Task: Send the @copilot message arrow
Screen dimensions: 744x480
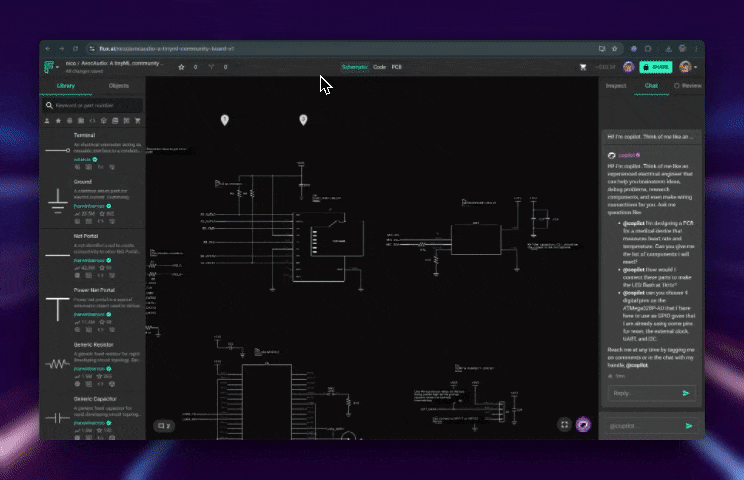Action: click(x=689, y=426)
